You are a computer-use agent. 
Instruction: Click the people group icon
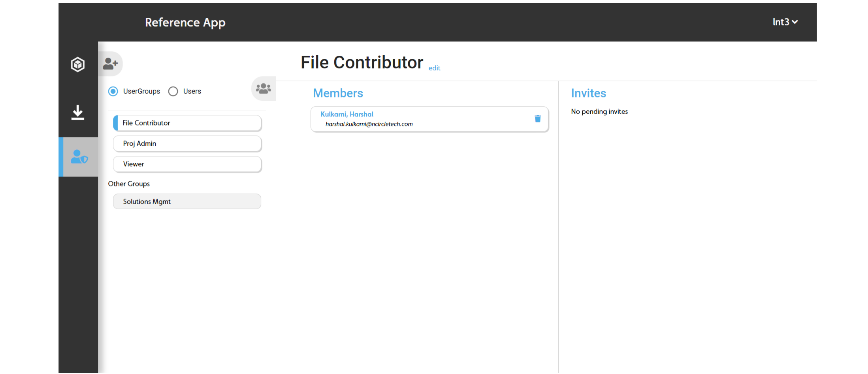click(x=263, y=88)
